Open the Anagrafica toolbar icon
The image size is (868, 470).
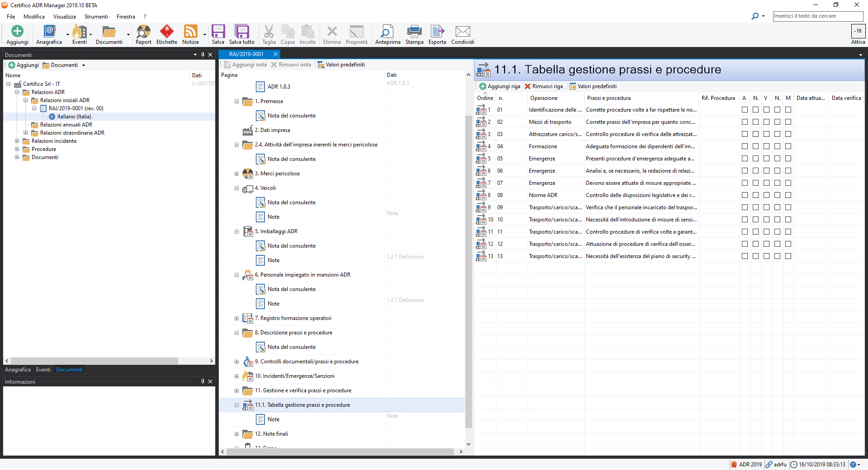[49, 34]
